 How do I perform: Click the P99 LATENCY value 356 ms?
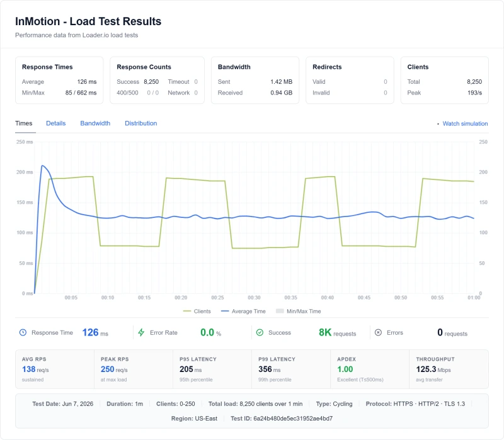[x=270, y=369]
